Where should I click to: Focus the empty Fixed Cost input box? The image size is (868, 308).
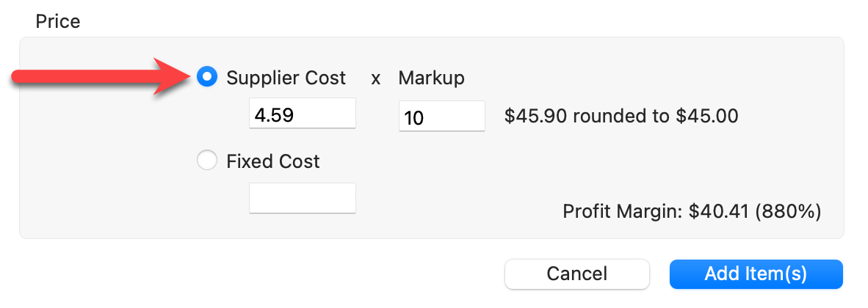(x=302, y=198)
